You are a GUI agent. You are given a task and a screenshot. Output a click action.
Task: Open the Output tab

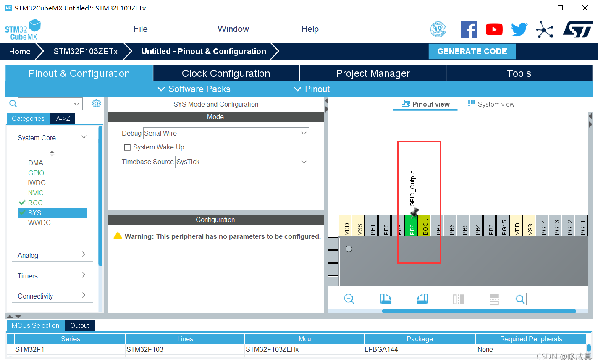80,325
